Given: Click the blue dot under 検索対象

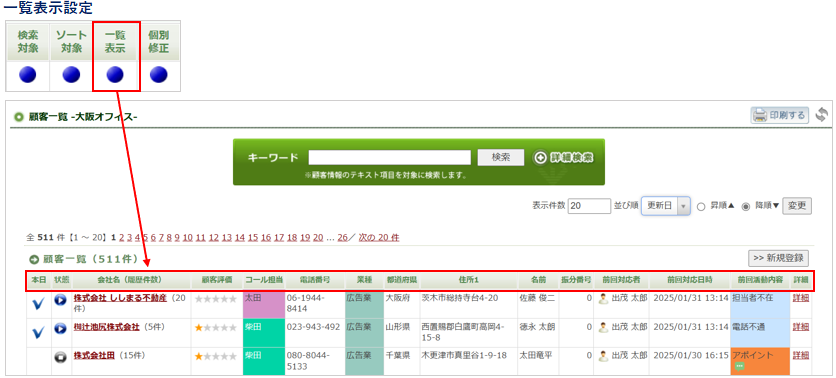Looking at the screenshot, I should click(27, 76).
